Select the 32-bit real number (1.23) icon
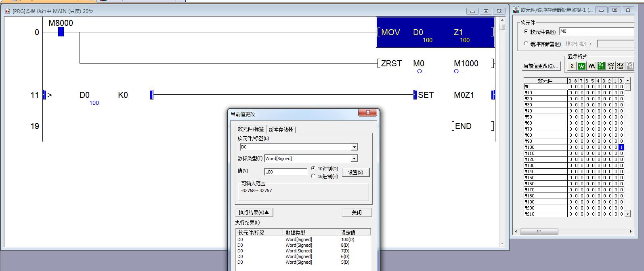The width and height of the screenshot is (644, 271). (620, 66)
